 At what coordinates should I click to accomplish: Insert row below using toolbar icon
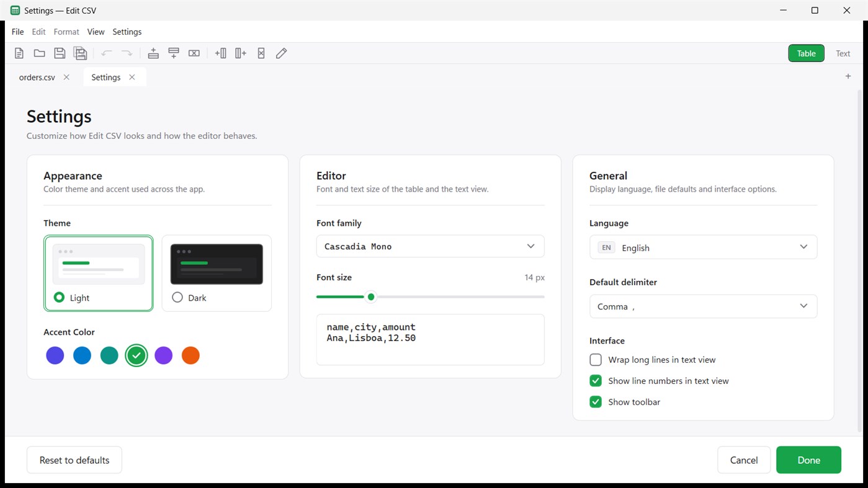(174, 53)
